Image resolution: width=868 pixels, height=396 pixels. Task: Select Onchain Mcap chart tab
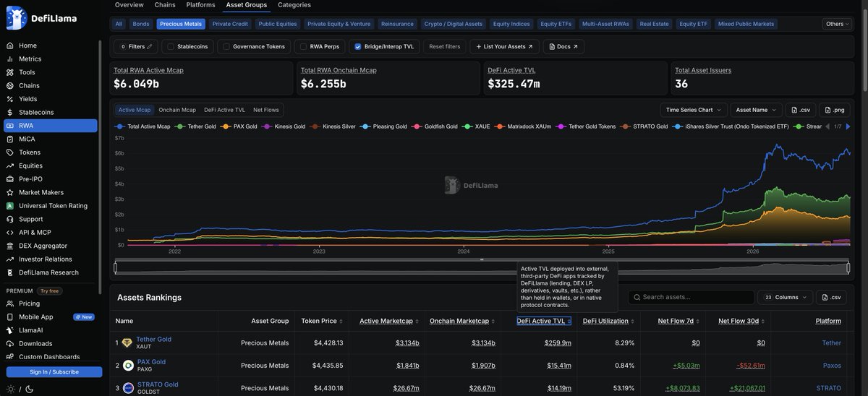point(177,110)
